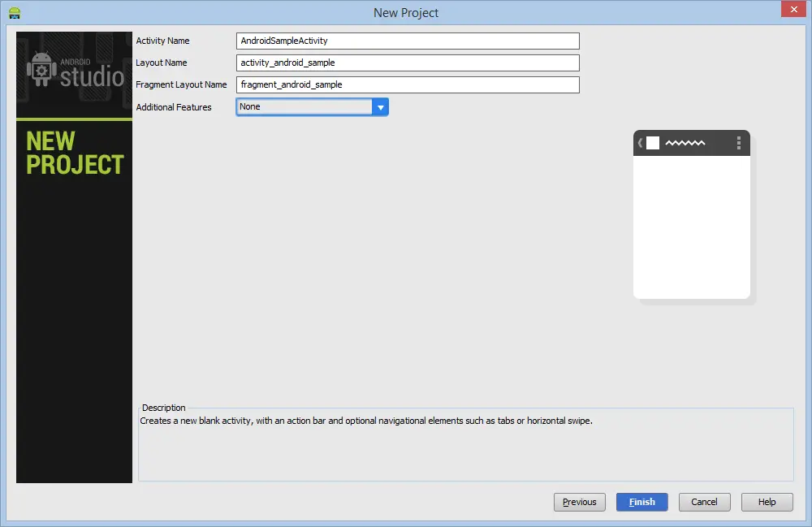Cancel the new project wizard
Screen dimensions: 812x527
click(704, 502)
